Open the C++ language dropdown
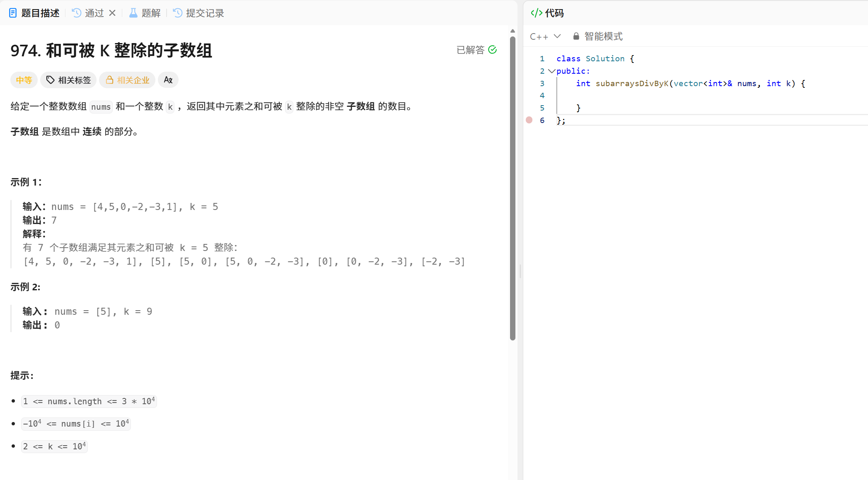 (x=545, y=36)
